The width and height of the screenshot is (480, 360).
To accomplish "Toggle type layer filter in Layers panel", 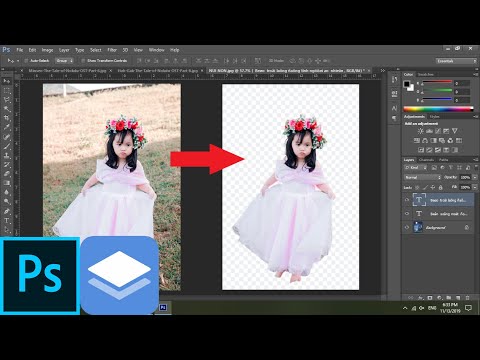I will 451,168.
